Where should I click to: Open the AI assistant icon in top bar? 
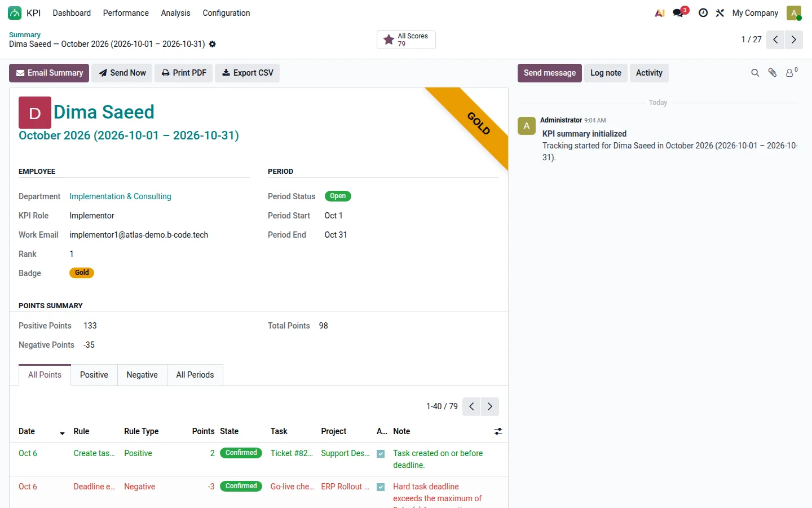coord(659,13)
